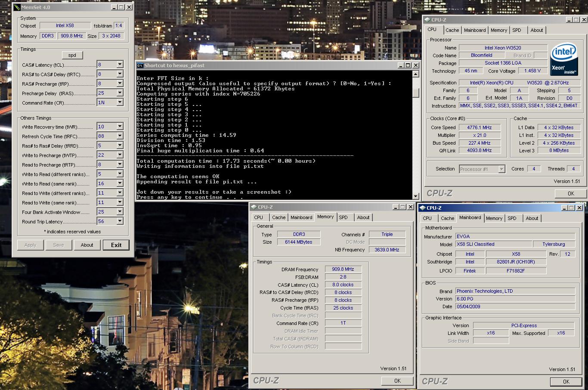
Task: Click the X58 SLI Classified model field
Action: pyautogui.click(x=493, y=244)
